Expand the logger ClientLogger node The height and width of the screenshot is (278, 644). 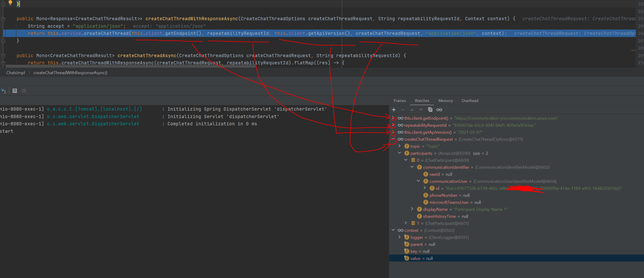400,237
